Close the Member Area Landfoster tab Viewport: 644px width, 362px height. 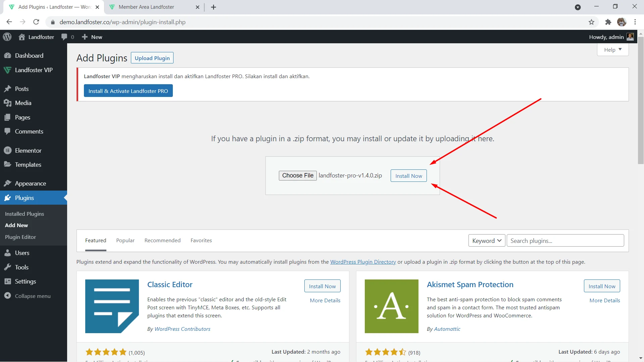coord(197,7)
